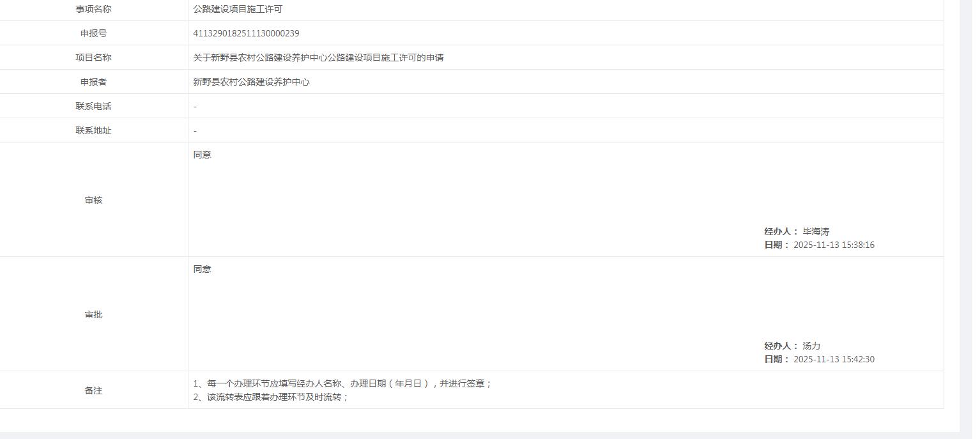This screenshot has height=439, width=980.
Task: Click the 审批 section label
Action: (x=93, y=314)
